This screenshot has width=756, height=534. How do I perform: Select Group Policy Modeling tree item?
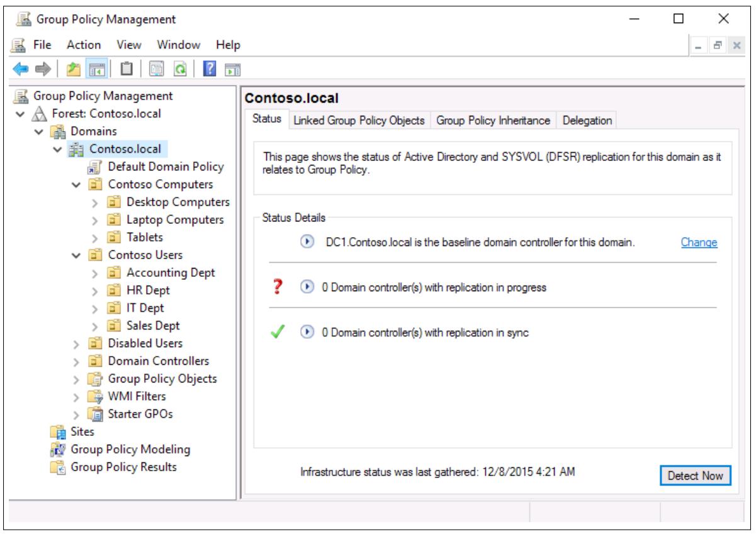coord(130,448)
